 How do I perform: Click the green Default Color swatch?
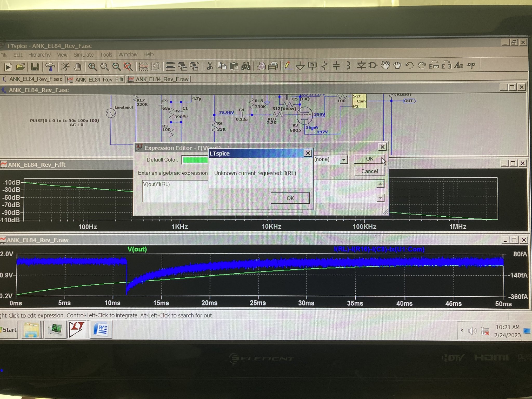coord(195,160)
